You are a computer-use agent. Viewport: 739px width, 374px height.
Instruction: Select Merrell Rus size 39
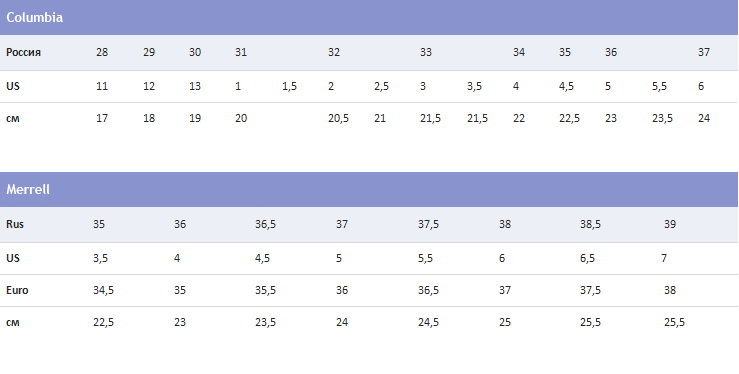pos(670,224)
